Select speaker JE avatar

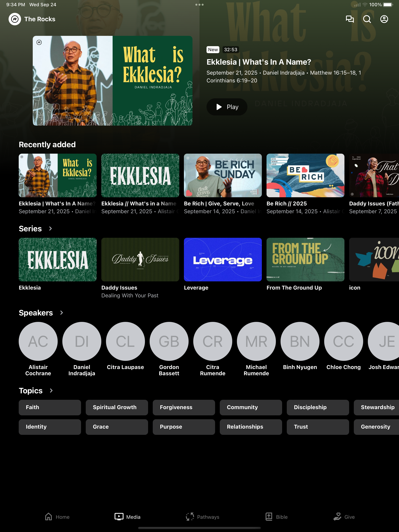tap(383, 341)
